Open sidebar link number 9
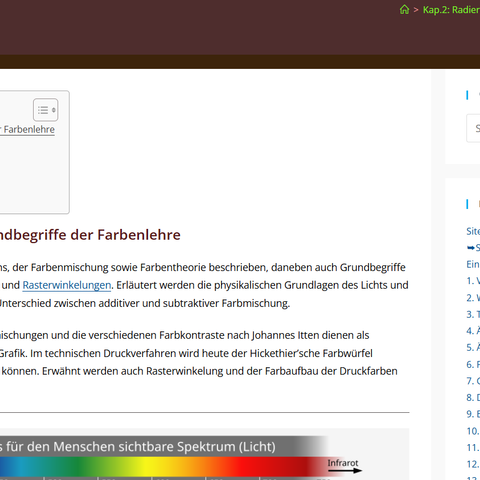 click(473, 414)
